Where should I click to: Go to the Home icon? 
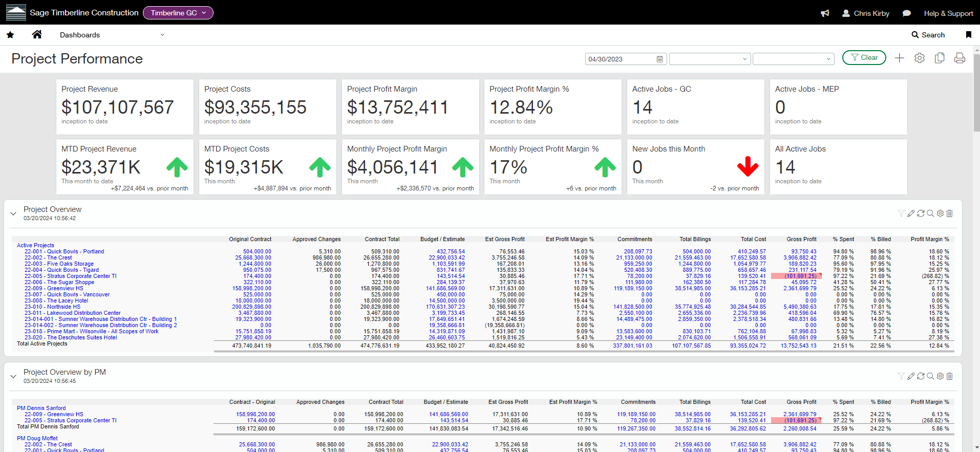[37, 34]
